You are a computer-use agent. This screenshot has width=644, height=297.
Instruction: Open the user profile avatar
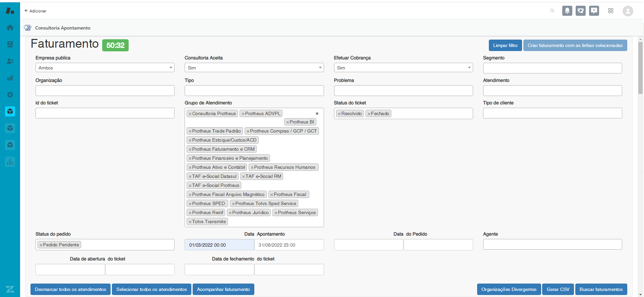(x=628, y=11)
